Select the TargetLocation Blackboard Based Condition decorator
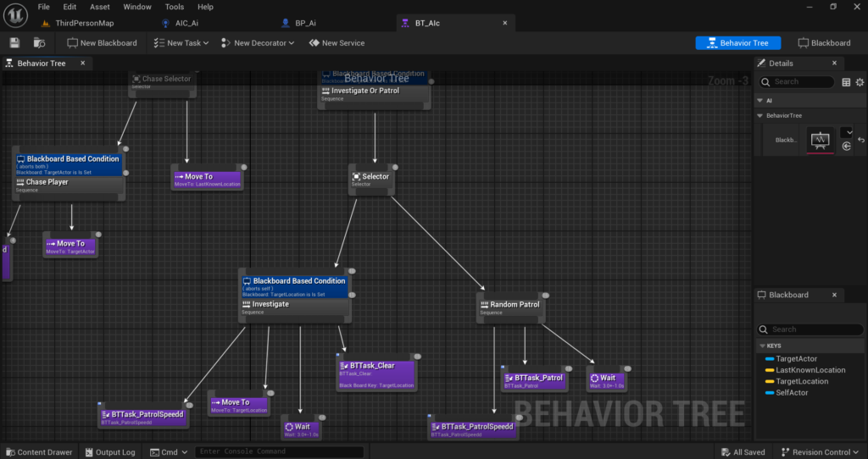 click(295, 287)
